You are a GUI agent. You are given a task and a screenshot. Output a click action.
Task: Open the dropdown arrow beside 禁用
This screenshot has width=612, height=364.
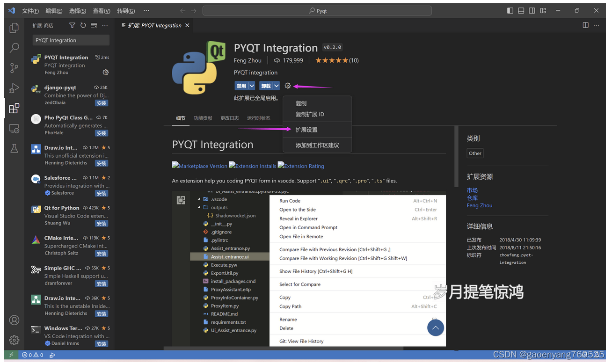(252, 86)
